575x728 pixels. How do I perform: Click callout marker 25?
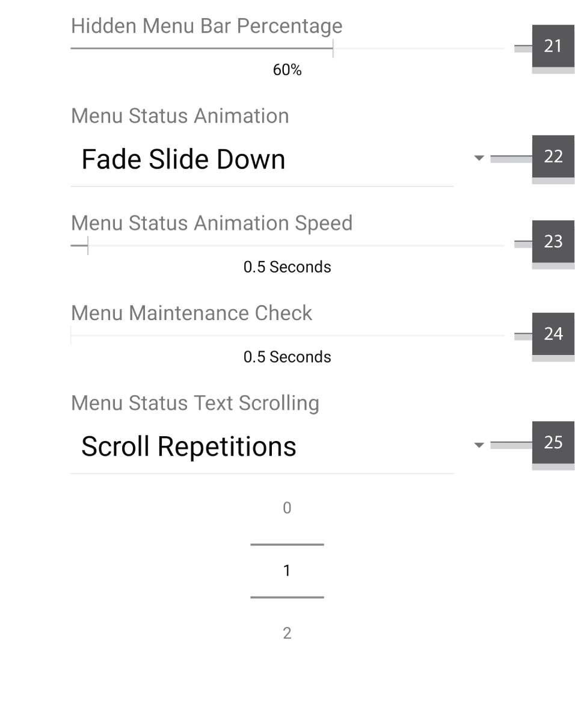click(x=553, y=442)
